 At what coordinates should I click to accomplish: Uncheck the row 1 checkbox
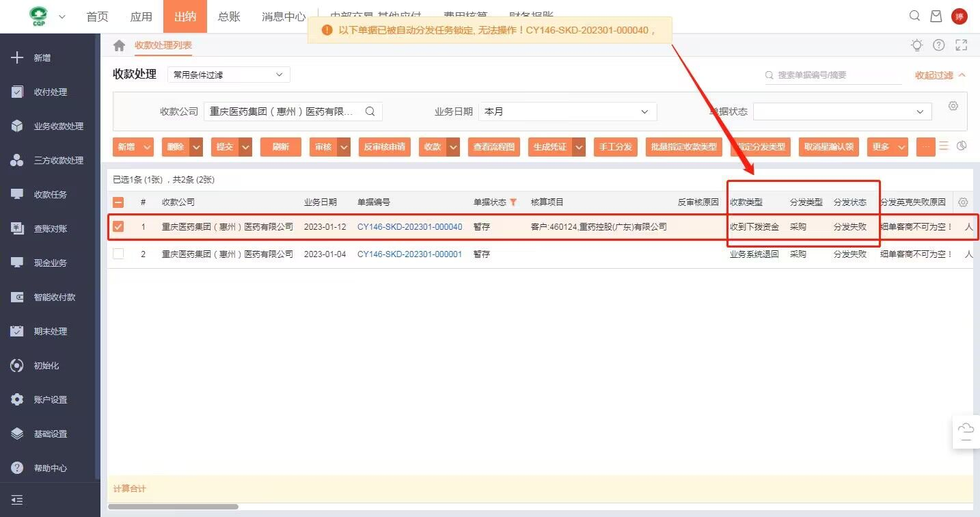click(x=118, y=226)
